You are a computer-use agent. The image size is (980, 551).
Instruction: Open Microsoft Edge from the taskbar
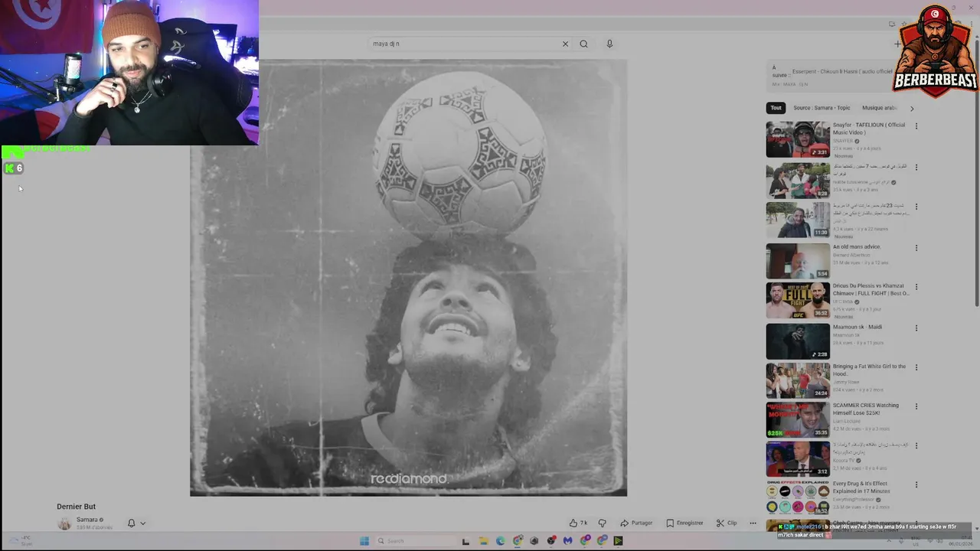pos(500,541)
